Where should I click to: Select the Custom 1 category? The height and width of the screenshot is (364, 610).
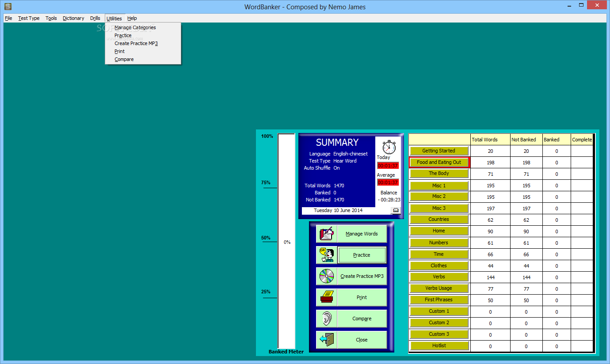439,311
